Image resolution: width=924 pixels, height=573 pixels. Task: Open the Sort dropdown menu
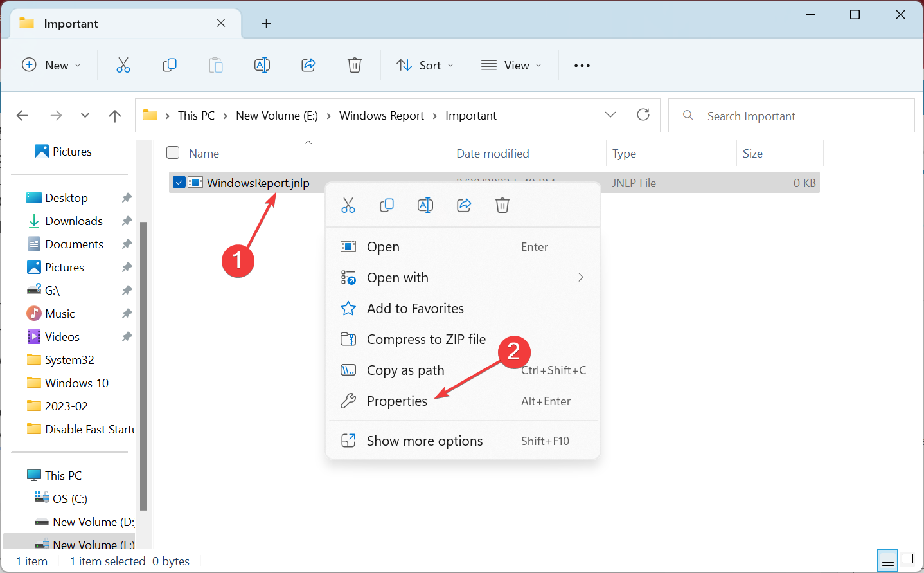425,65
